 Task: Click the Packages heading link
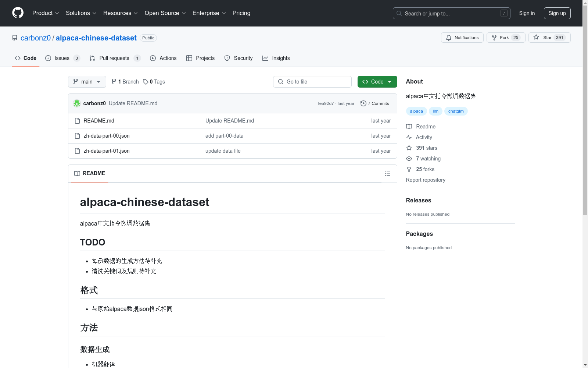(x=419, y=234)
